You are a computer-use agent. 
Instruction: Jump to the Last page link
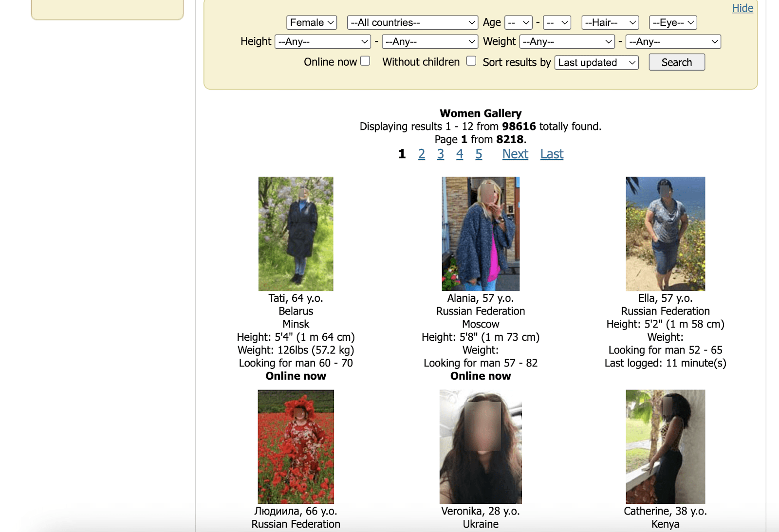pyautogui.click(x=552, y=154)
